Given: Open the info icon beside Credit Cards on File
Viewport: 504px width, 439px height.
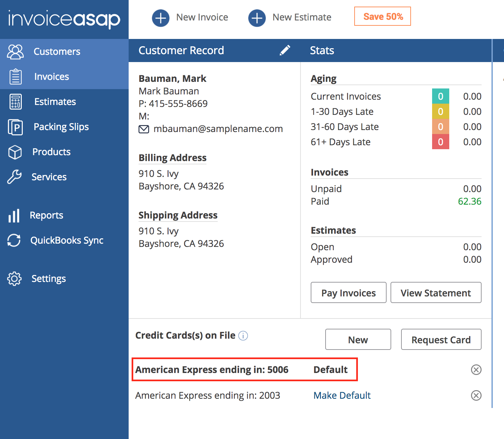Looking at the screenshot, I should [x=243, y=336].
